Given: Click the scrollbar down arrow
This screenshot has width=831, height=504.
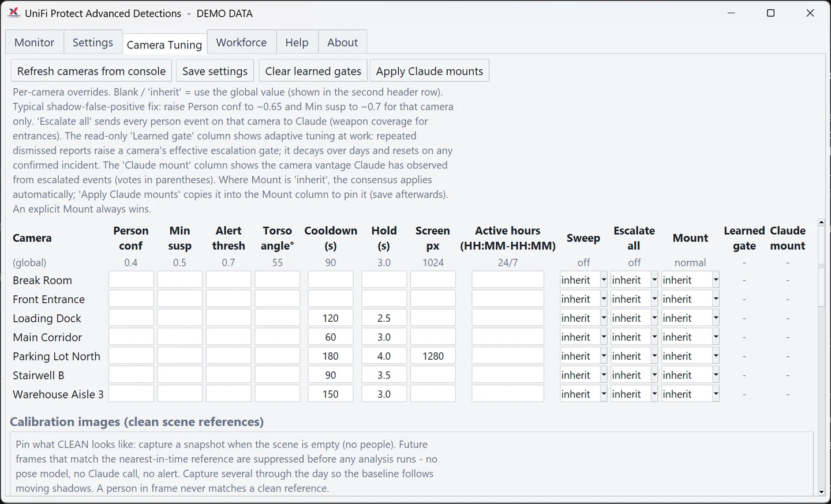Looking at the screenshot, I should coord(821,492).
